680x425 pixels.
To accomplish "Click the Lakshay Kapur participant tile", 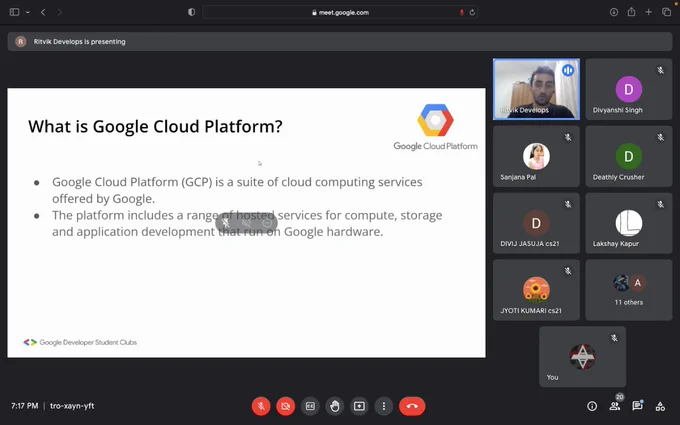I will [629, 223].
